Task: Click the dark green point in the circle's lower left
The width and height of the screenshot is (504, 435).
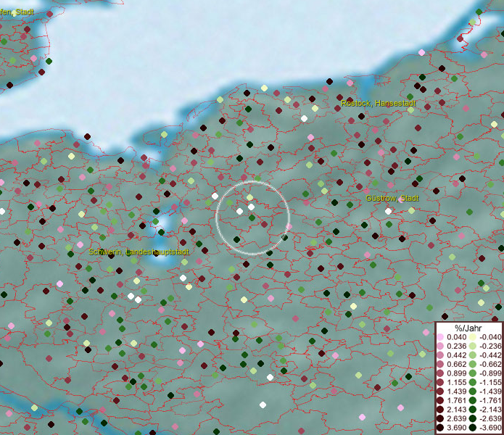Action: (236, 240)
